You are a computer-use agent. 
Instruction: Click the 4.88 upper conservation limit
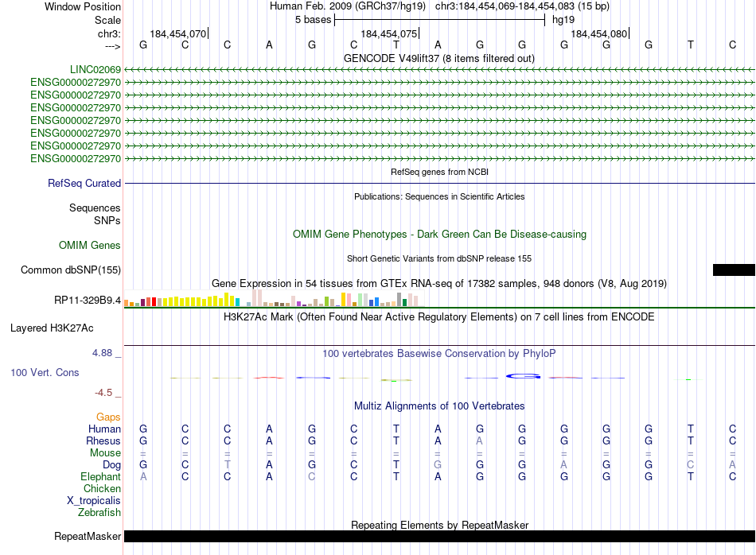[102, 353]
